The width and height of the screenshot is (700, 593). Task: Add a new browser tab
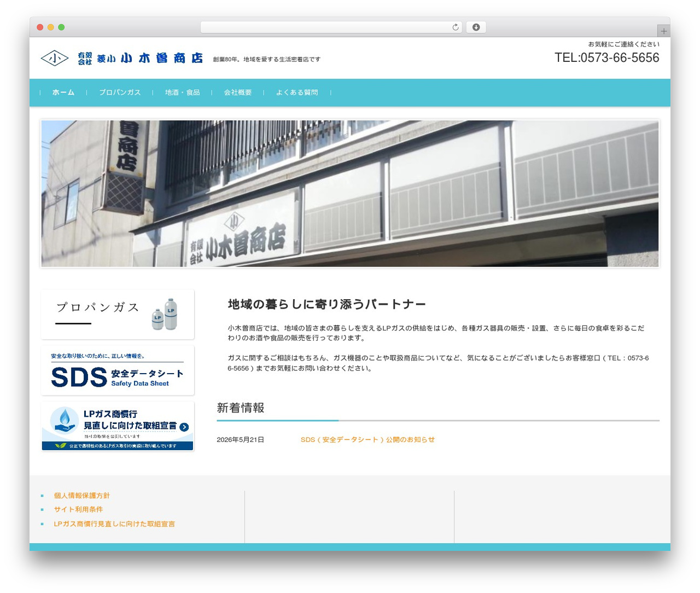click(663, 31)
